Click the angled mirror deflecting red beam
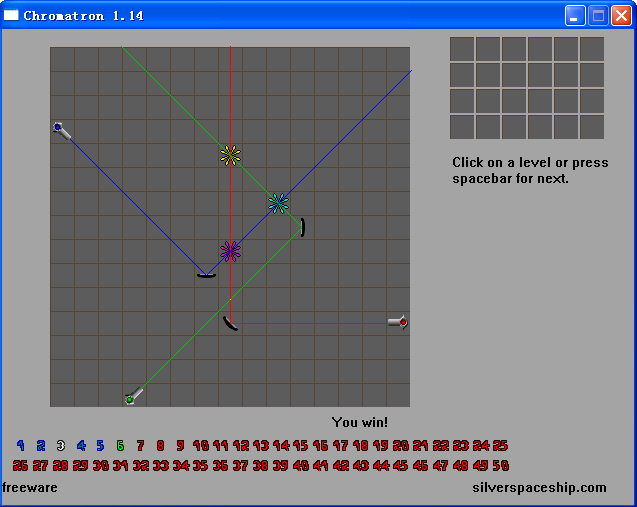 coord(230,323)
